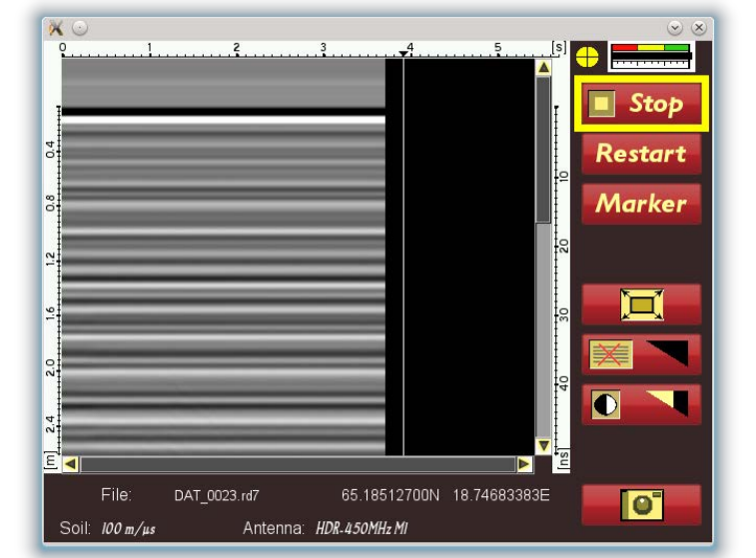Screen dimensions: 756x558
Task: Add a Marker to the profile
Action: point(641,204)
